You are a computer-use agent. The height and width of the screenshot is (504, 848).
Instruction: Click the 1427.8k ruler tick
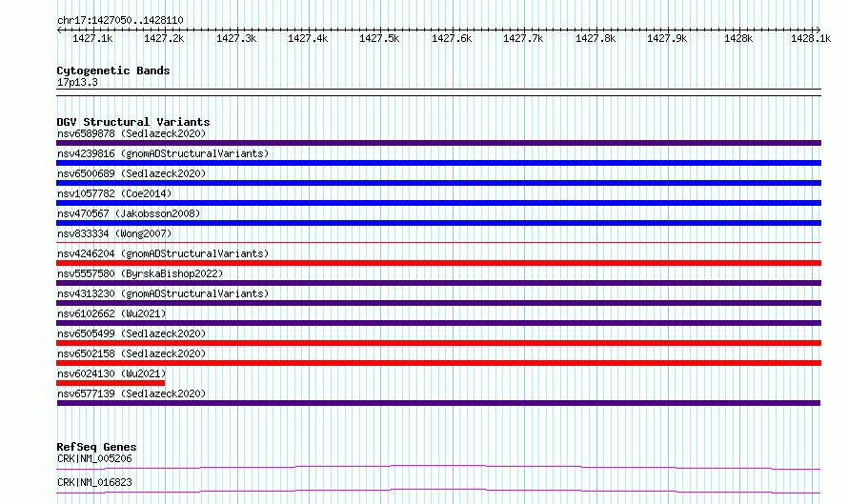pos(596,38)
